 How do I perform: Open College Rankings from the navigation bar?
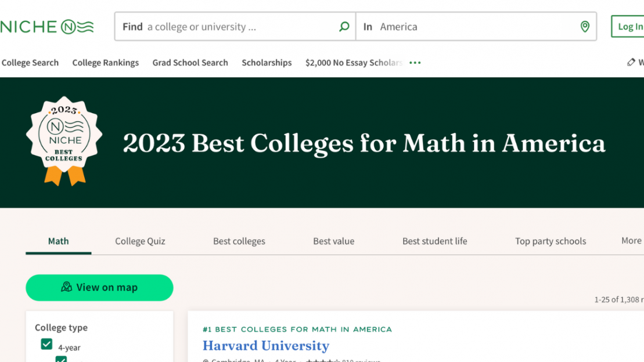(105, 62)
